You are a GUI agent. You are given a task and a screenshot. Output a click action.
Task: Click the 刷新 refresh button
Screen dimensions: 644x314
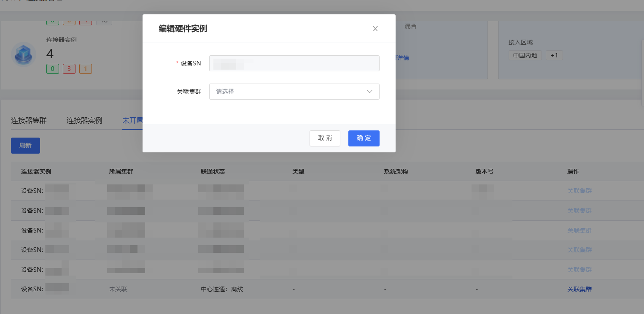25,146
